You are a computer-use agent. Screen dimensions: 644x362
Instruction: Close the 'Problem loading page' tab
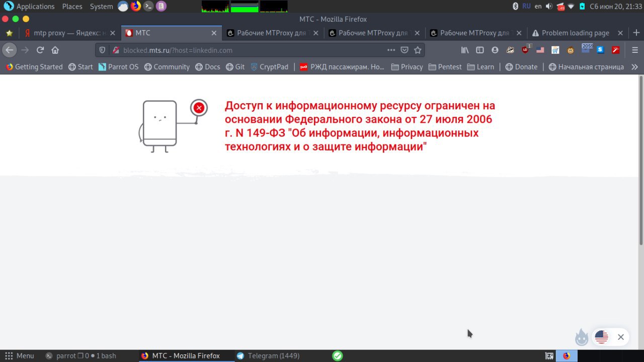620,33
